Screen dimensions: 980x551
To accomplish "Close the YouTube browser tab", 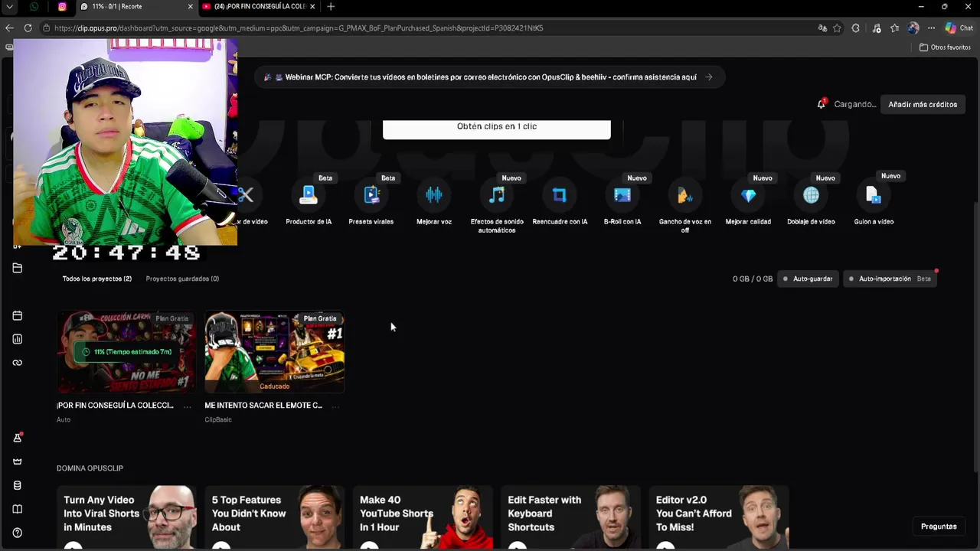I will pos(312,7).
